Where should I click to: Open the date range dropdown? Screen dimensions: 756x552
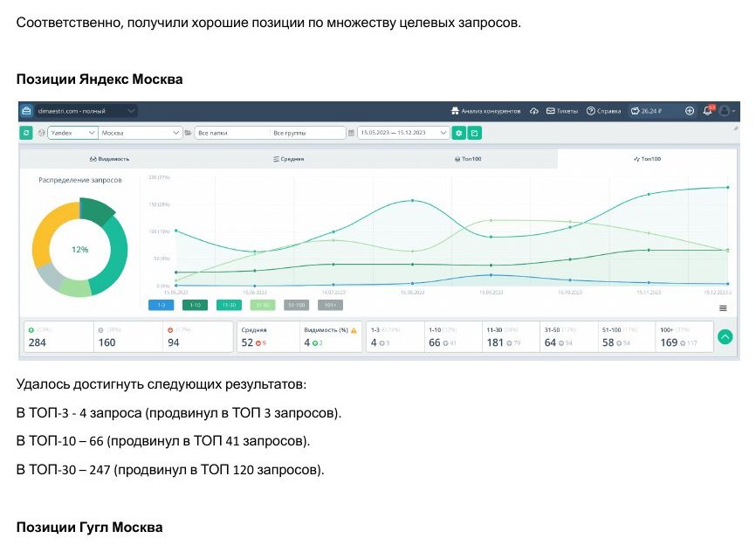pos(403,133)
